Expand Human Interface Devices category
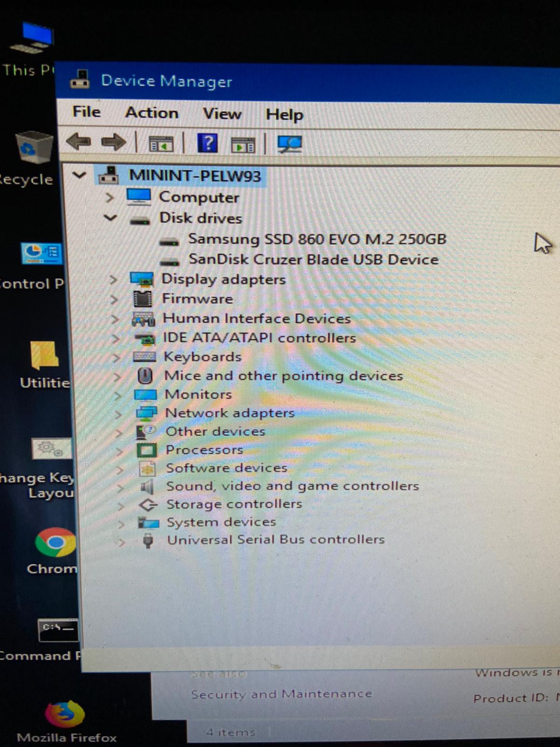Image resolution: width=560 pixels, height=747 pixels. [115, 319]
